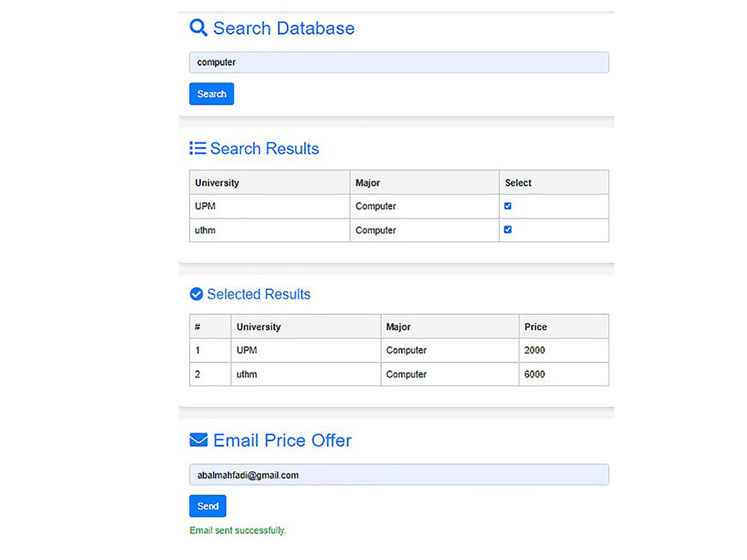The image size is (747, 560).
Task: Click the search input containing 'computer'
Action: [x=399, y=62]
